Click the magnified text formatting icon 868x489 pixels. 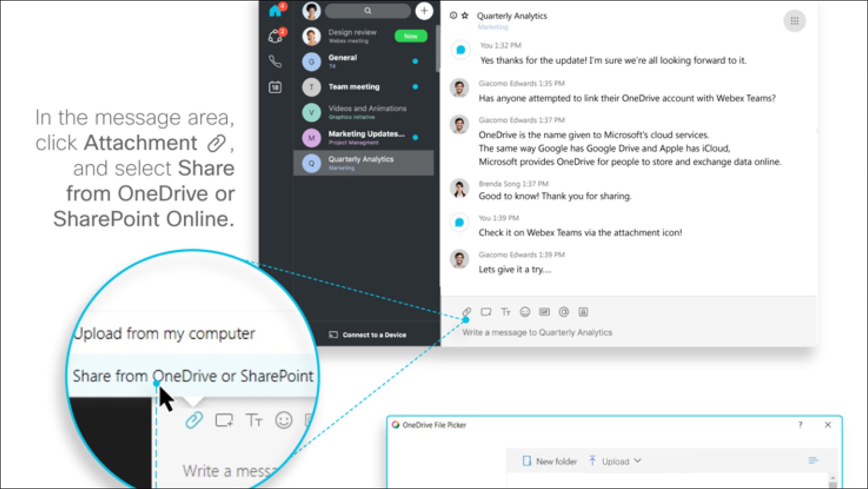(254, 420)
